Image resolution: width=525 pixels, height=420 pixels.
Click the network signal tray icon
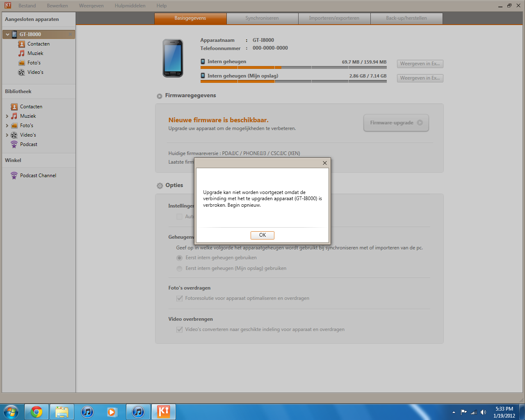[474, 412]
